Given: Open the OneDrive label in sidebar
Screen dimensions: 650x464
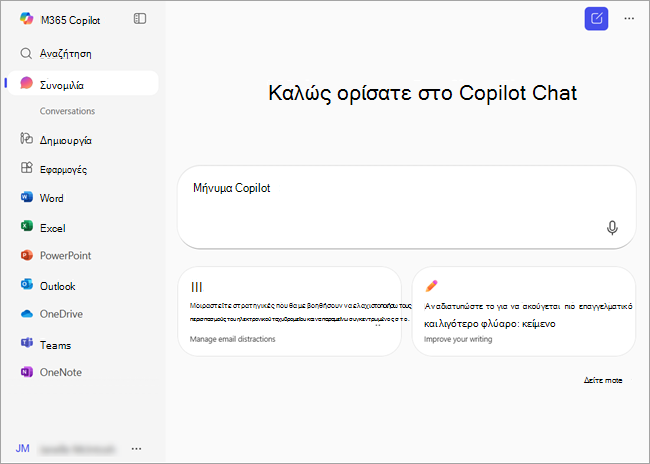Looking at the screenshot, I should click(x=61, y=314).
